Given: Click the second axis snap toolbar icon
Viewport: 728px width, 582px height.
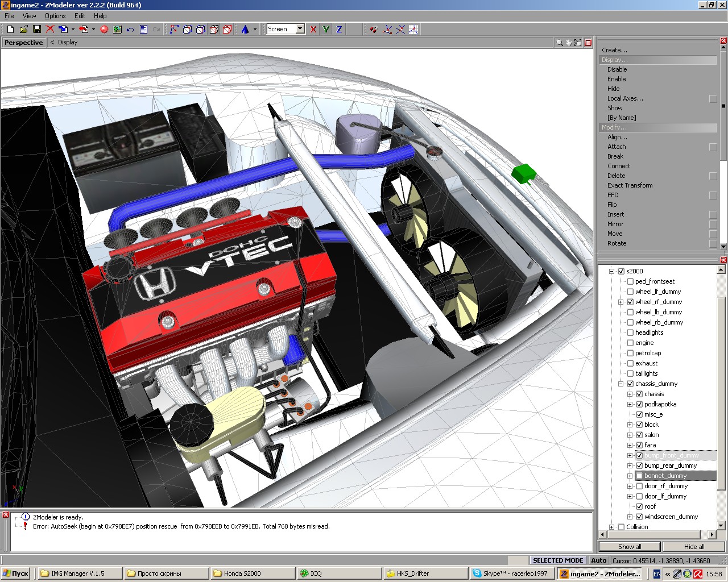Looking at the screenshot, I should point(400,29).
